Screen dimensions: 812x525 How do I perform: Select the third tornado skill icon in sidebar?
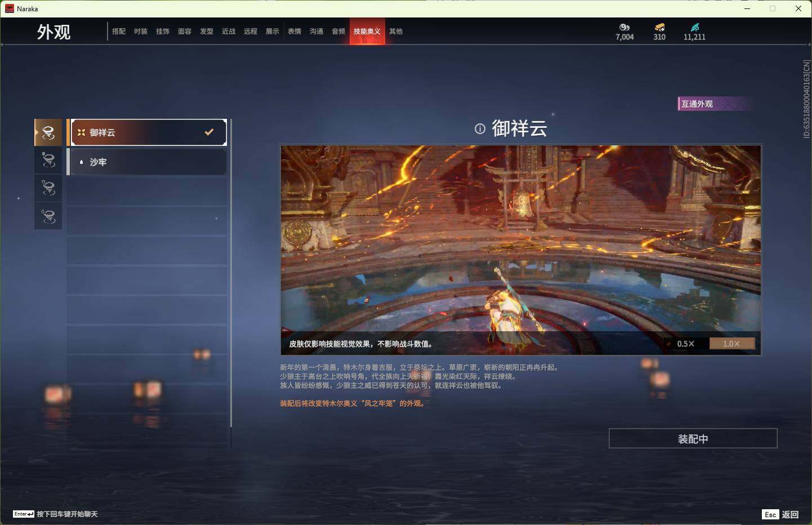pyautogui.click(x=48, y=188)
